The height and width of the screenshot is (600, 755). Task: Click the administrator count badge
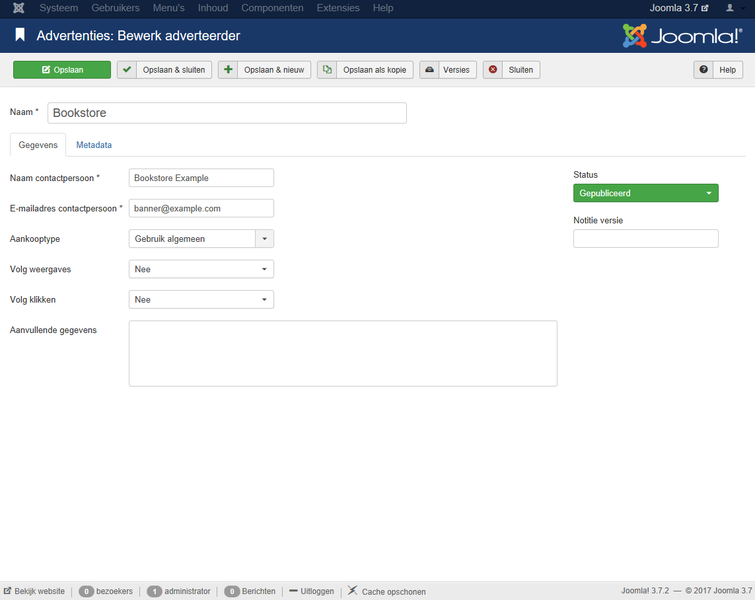pos(155,591)
